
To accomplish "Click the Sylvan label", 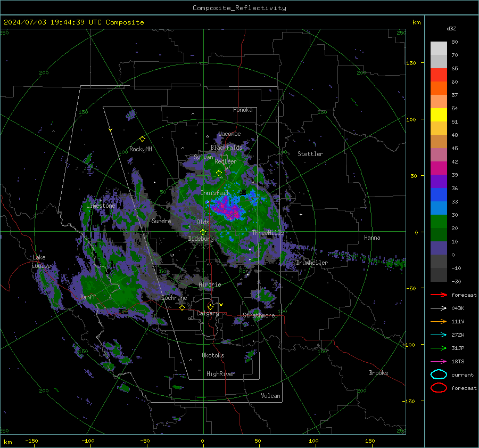I will 203,157.
